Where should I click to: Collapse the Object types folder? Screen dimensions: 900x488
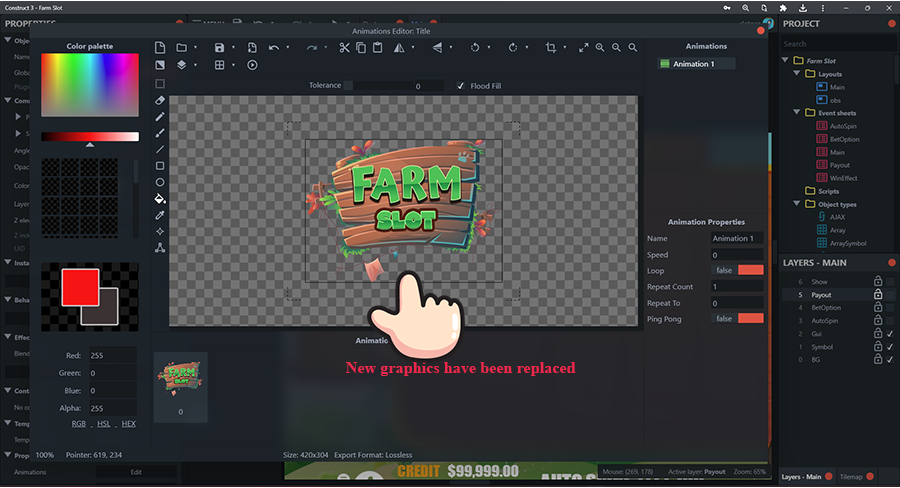tap(797, 203)
